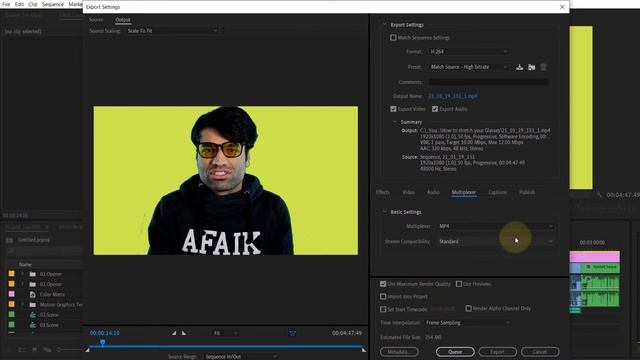Toggle the aspect ratio correction icon

pos(293,333)
